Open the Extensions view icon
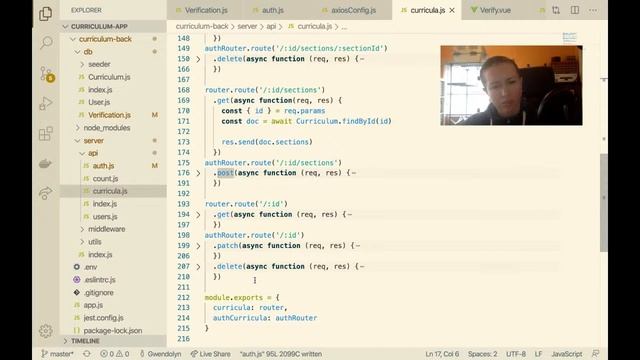This screenshot has width=640, height=360. 46,134
